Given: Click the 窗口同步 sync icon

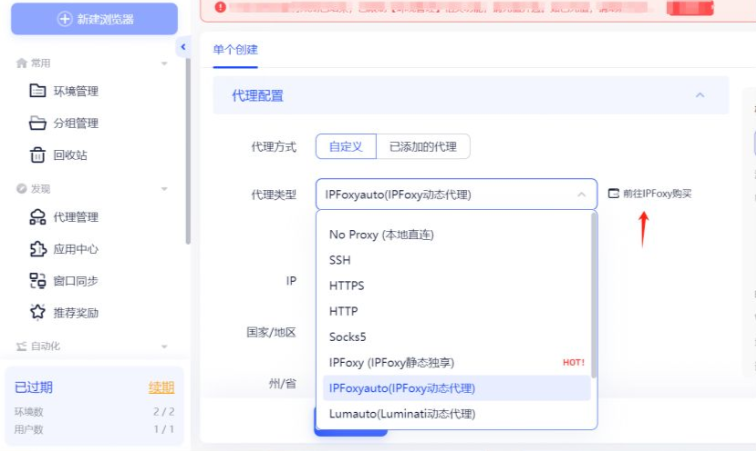Looking at the screenshot, I should [38, 281].
